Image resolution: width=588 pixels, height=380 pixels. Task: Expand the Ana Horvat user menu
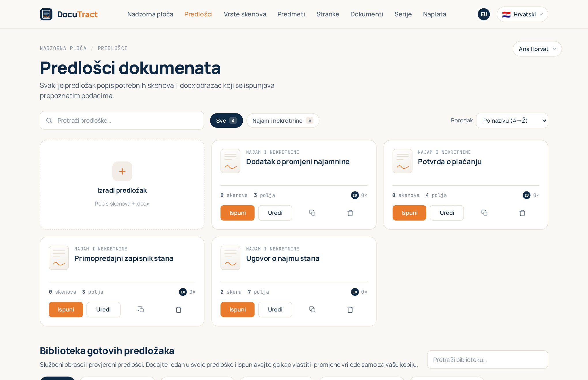point(537,49)
